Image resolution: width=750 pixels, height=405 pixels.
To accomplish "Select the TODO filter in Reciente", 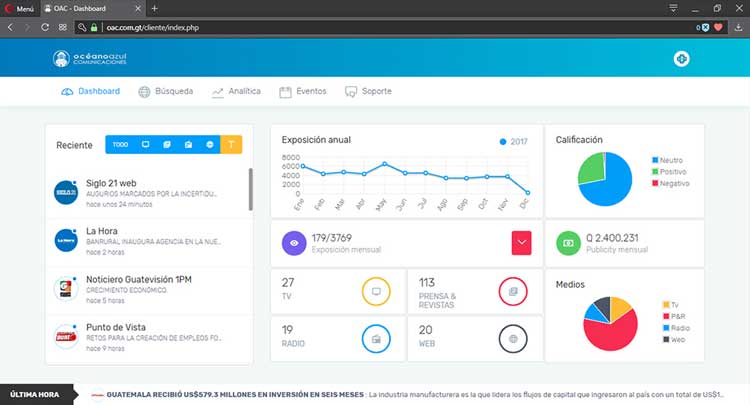I will coord(120,145).
